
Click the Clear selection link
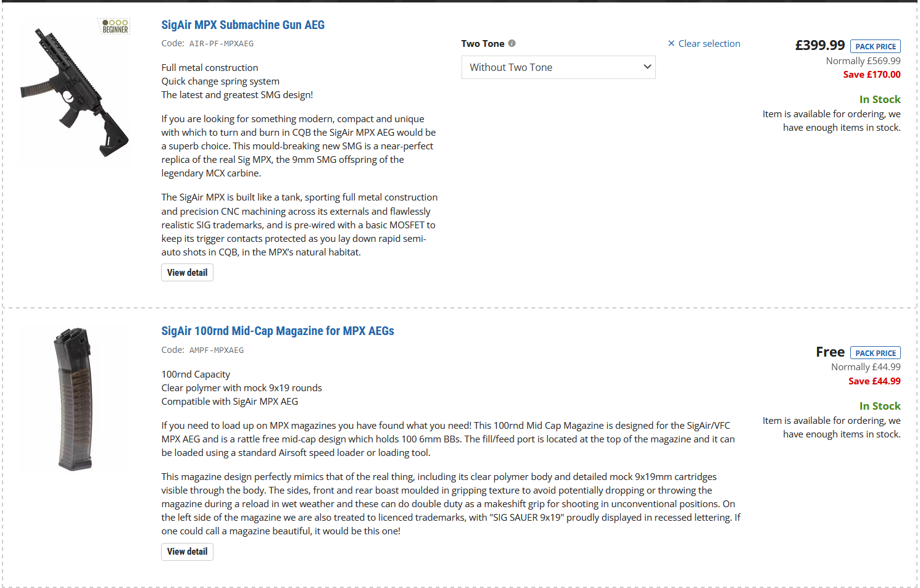(x=709, y=43)
